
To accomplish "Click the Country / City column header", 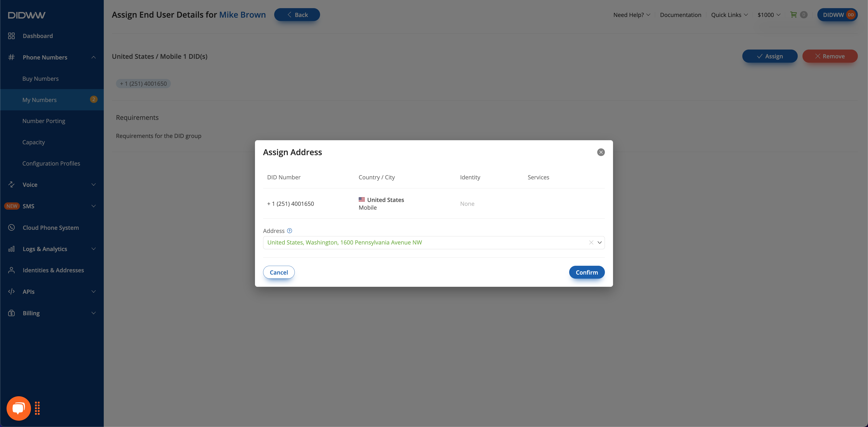I will [x=376, y=177].
